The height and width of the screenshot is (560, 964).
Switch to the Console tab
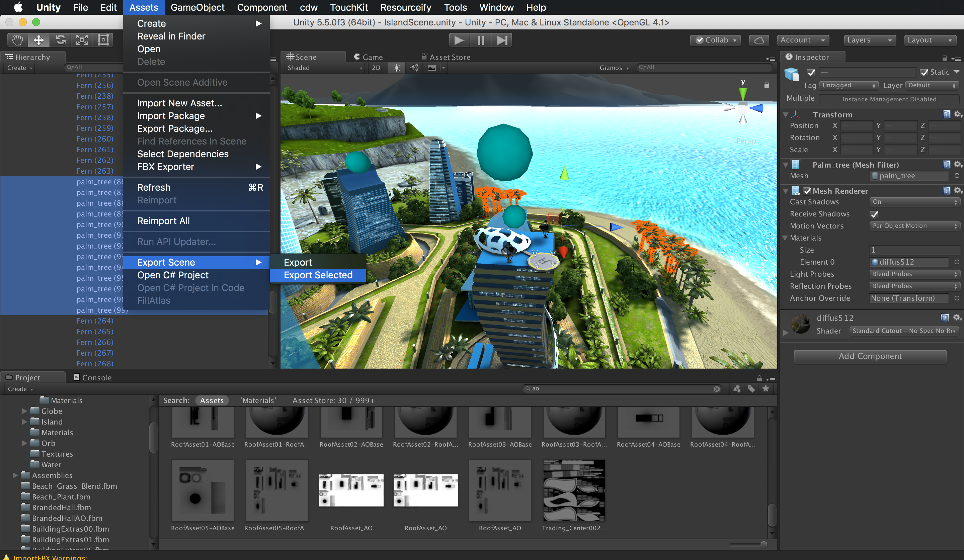pyautogui.click(x=93, y=378)
